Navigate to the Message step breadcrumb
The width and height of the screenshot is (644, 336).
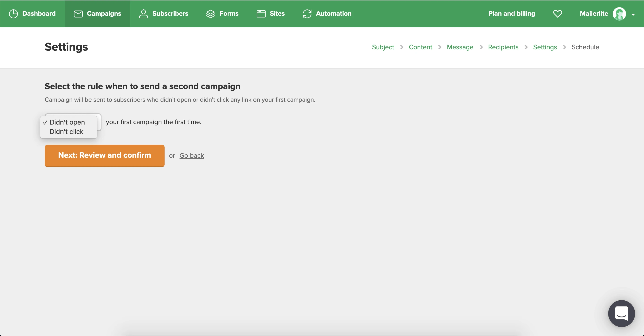[x=460, y=47]
